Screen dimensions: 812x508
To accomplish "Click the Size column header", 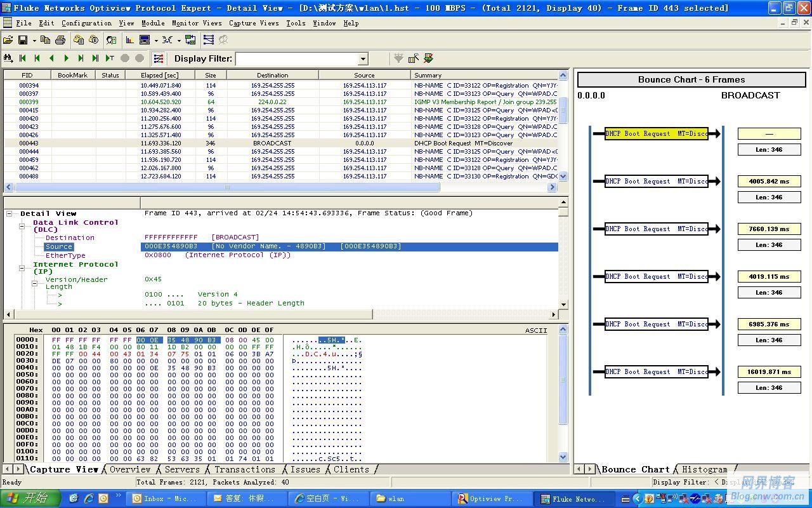I will point(211,75).
